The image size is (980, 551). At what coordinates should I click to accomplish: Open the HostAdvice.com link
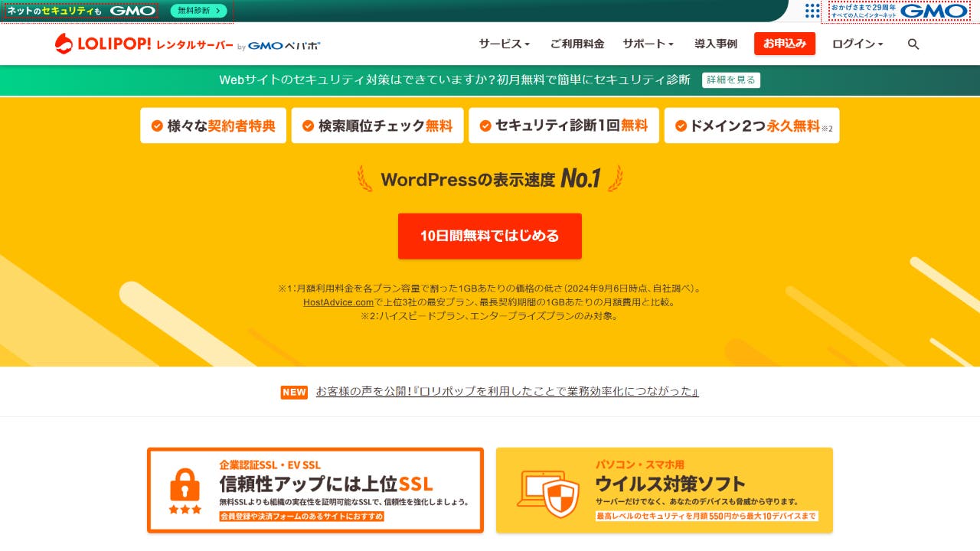(x=338, y=302)
